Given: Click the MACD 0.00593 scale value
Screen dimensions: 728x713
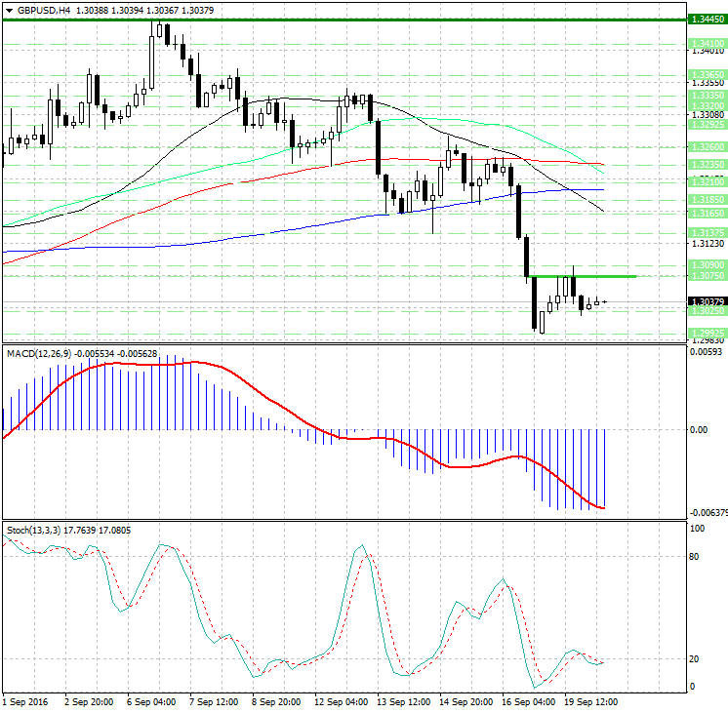Looking at the screenshot, I should tap(707, 352).
